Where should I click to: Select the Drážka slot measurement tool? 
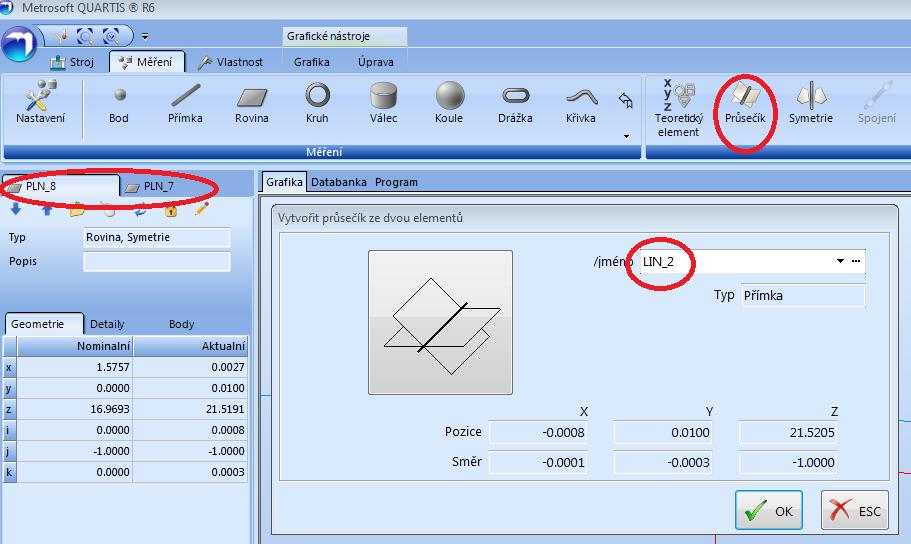515,103
